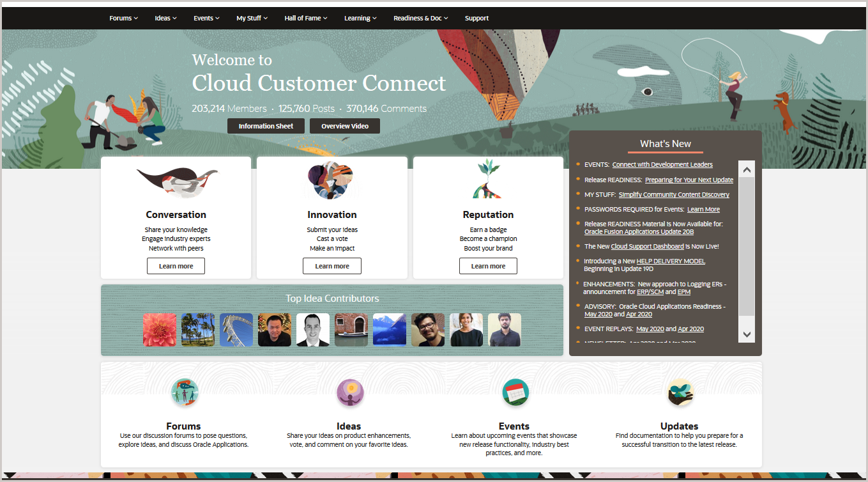Click the purple Ideas icon

[349, 392]
